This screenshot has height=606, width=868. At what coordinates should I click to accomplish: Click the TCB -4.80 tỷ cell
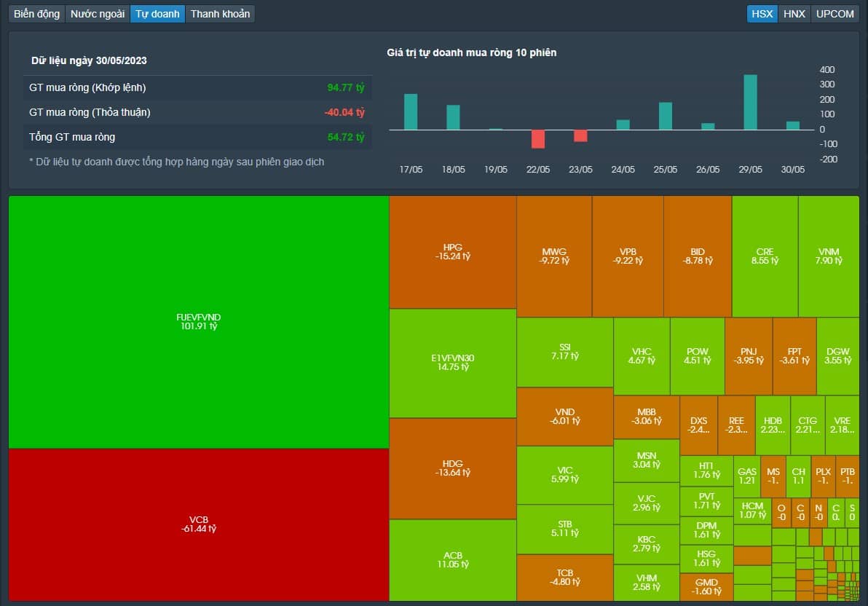[x=564, y=578]
